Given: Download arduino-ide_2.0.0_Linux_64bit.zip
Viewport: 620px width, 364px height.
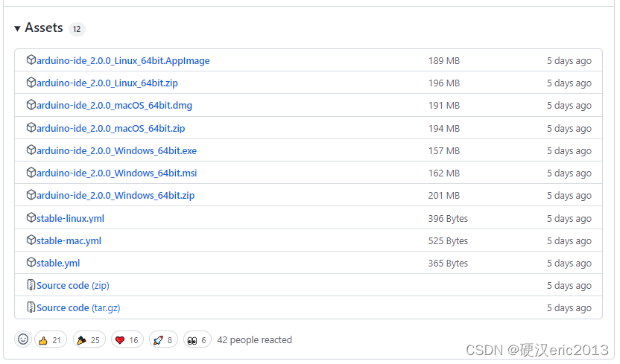Looking at the screenshot, I should tap(107, 83).
